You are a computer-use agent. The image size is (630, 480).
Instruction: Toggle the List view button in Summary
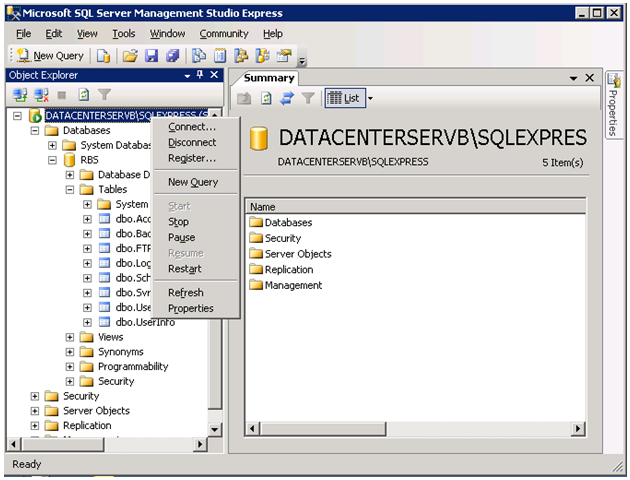click(343, 98)
